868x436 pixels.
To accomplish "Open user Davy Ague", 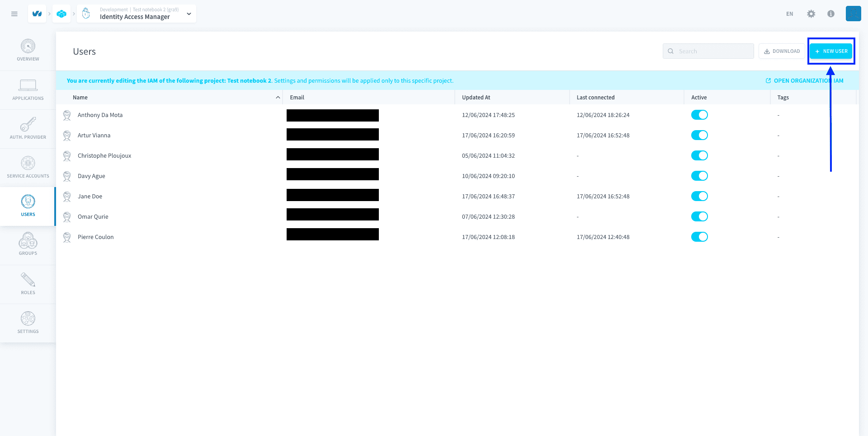I will coord(91,176).
